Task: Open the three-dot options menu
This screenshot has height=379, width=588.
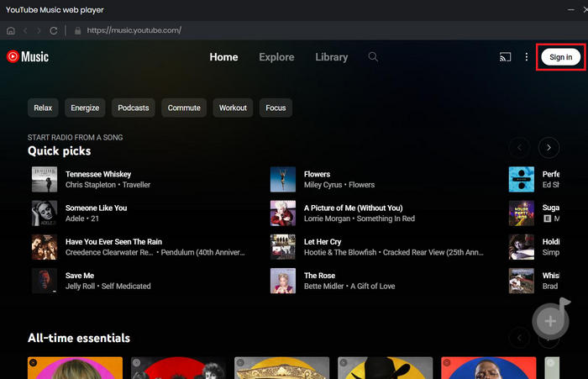Action: (x=527, y=56)
